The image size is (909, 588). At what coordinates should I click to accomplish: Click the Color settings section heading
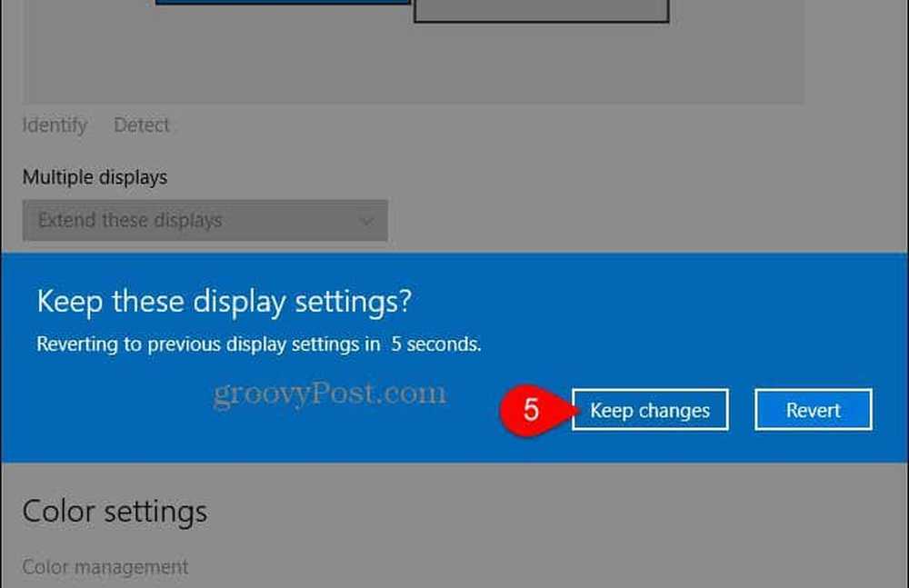point(115,512)
